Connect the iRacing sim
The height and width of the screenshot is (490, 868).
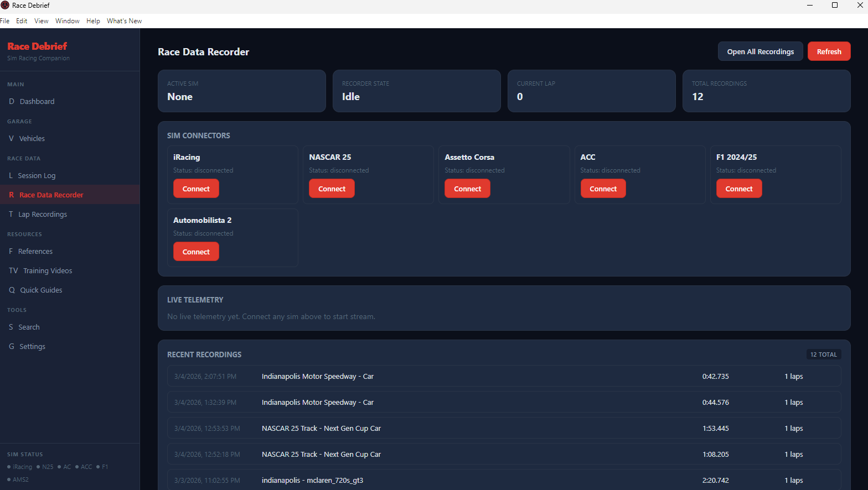[196, 189]
